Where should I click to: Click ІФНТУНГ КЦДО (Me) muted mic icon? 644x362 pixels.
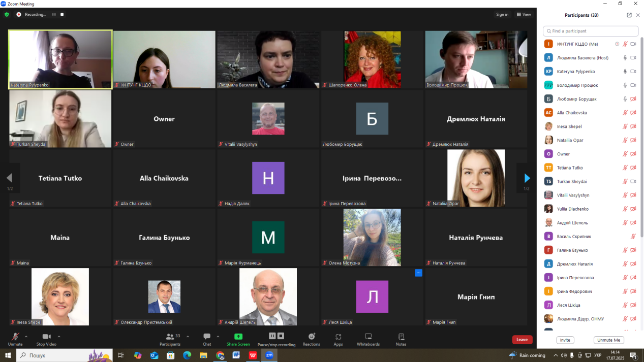626,44
